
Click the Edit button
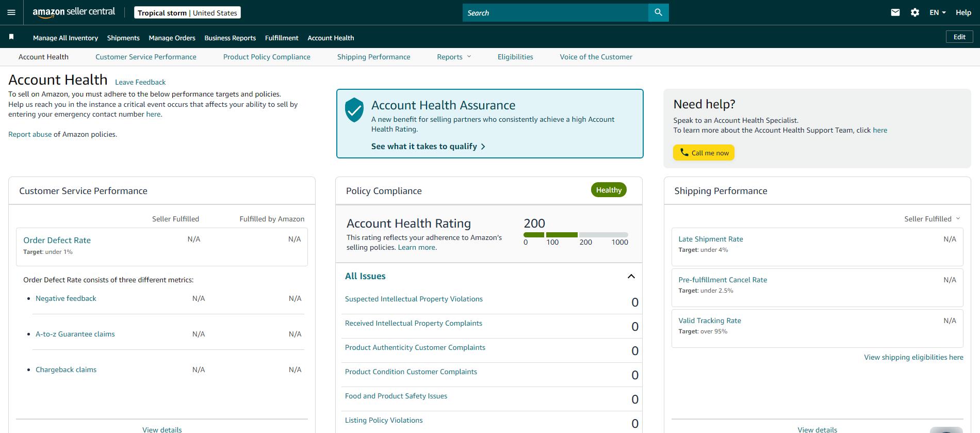(959, 37)
